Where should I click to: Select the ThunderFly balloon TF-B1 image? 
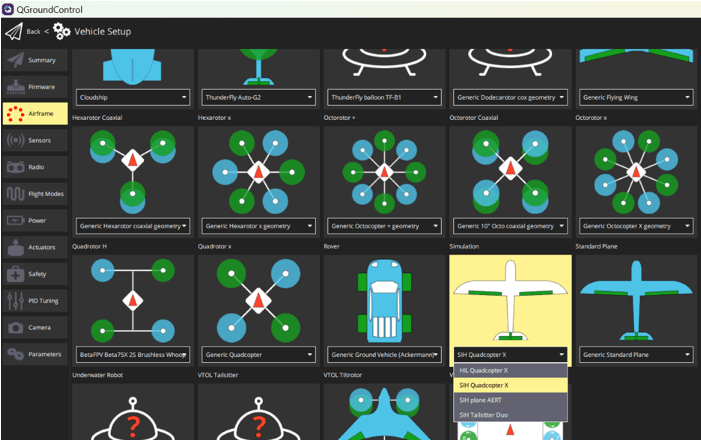click(384, 63)
